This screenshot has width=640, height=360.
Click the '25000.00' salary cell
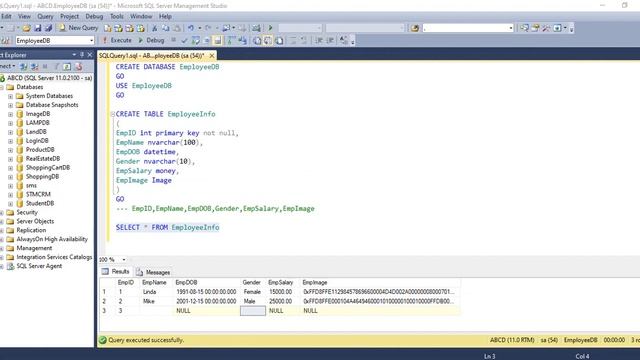point(280,301)
